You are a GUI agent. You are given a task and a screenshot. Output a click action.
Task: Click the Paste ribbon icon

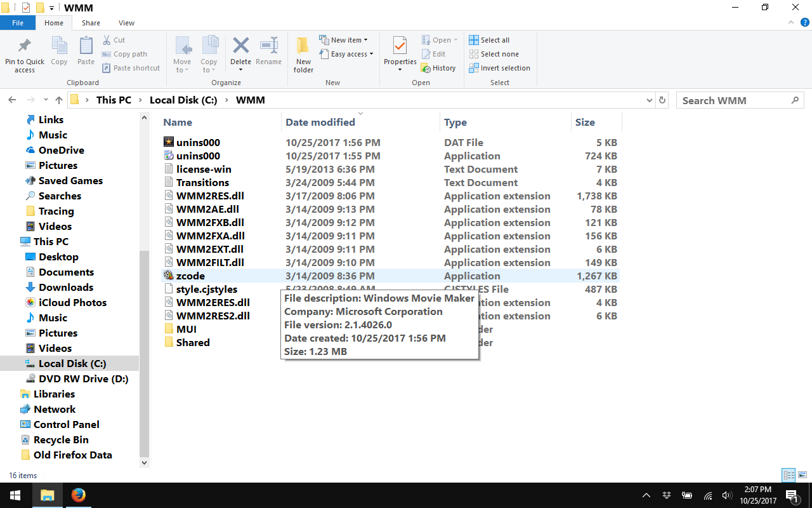(x=86, y=46)
